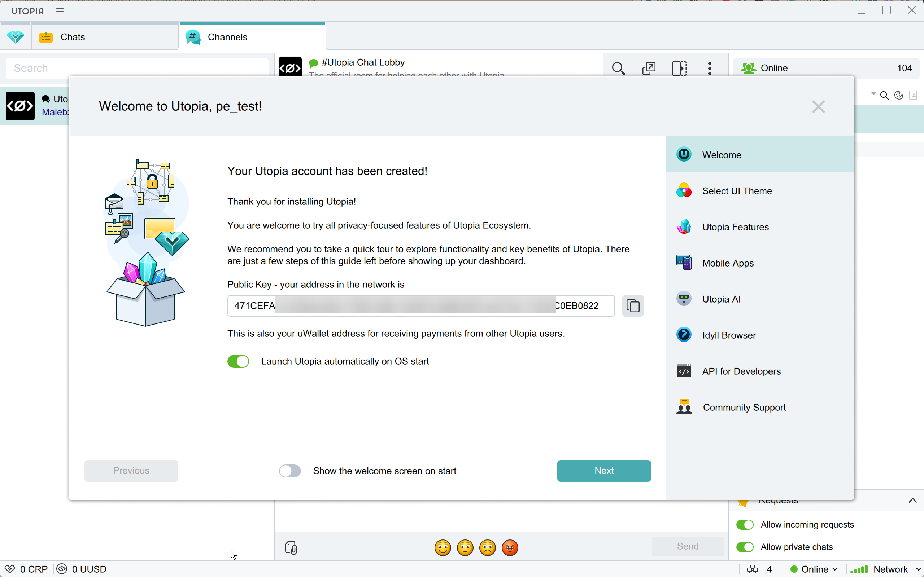Image resolution: width=924 pixels, height=577 pixels.
Task: Open the three-dot channel options menu
Action: click(x=709, y=68)
